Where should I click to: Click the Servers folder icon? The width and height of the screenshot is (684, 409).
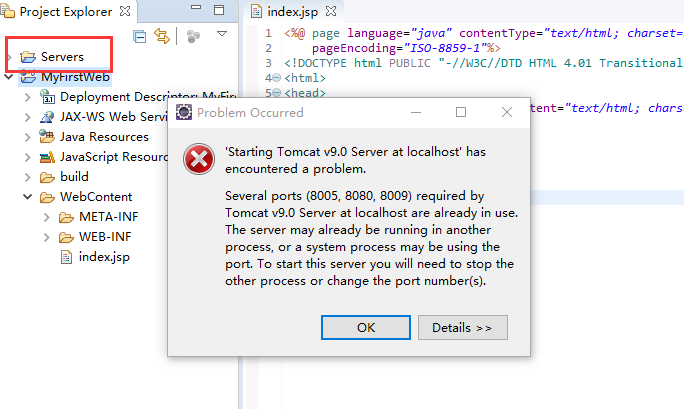28,57
